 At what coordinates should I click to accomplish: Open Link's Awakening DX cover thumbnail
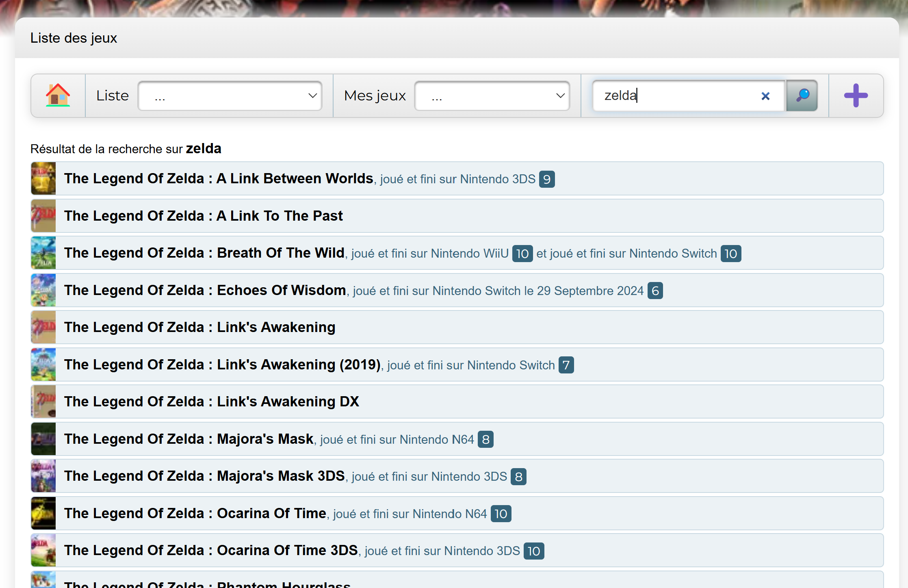tap(43, 401)
